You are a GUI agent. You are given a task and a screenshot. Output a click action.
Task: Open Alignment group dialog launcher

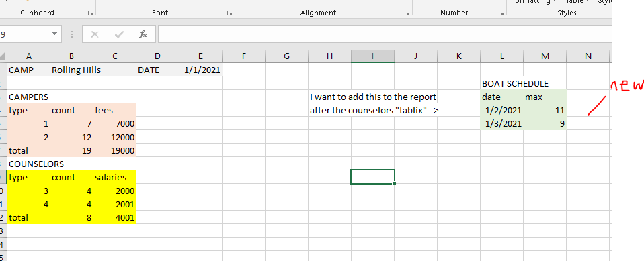click(x=407, y=13)
